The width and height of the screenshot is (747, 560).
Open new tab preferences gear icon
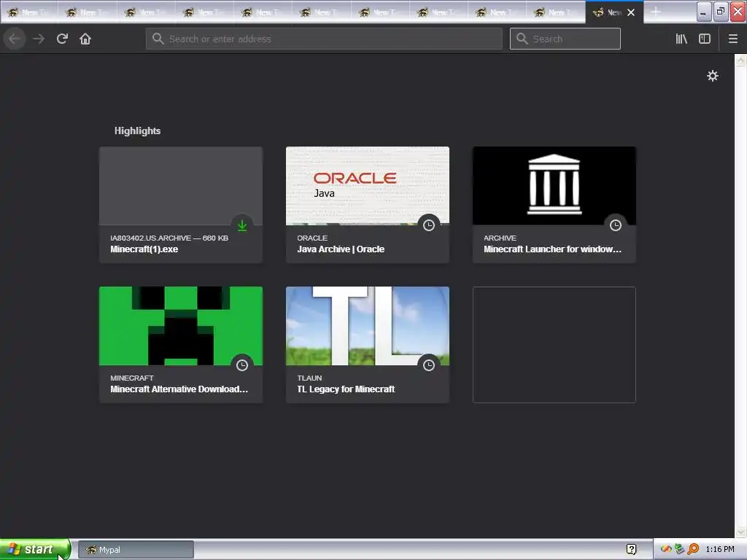click(x=712, y=76)
